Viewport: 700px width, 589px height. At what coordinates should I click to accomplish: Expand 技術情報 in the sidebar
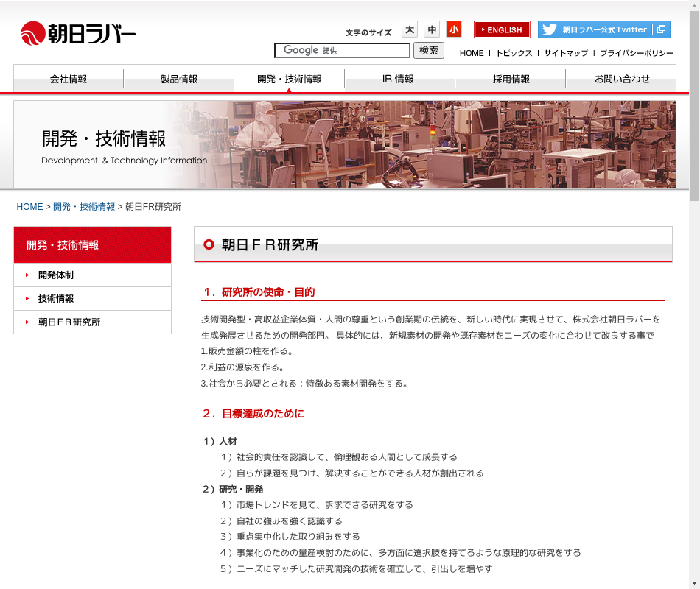point(56,298)
